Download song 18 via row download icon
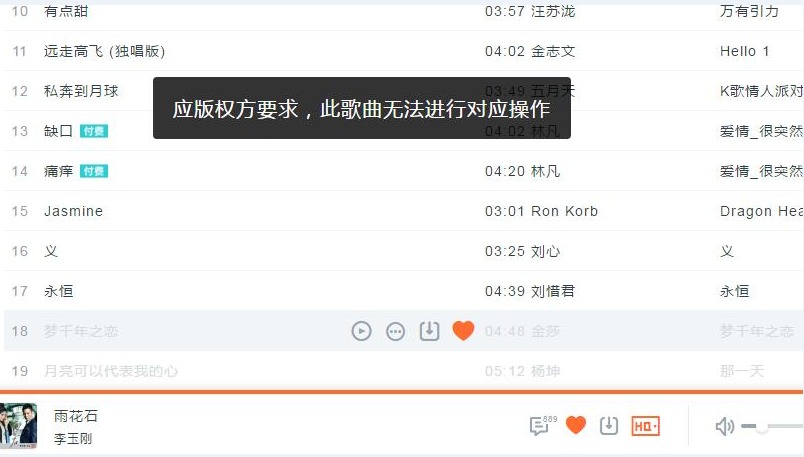 point(429,331)
